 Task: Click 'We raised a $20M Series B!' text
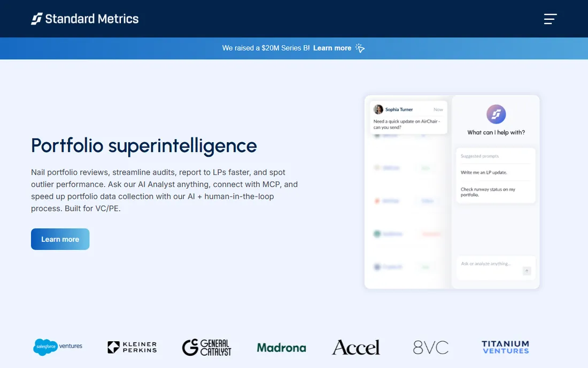pos(266,48)
